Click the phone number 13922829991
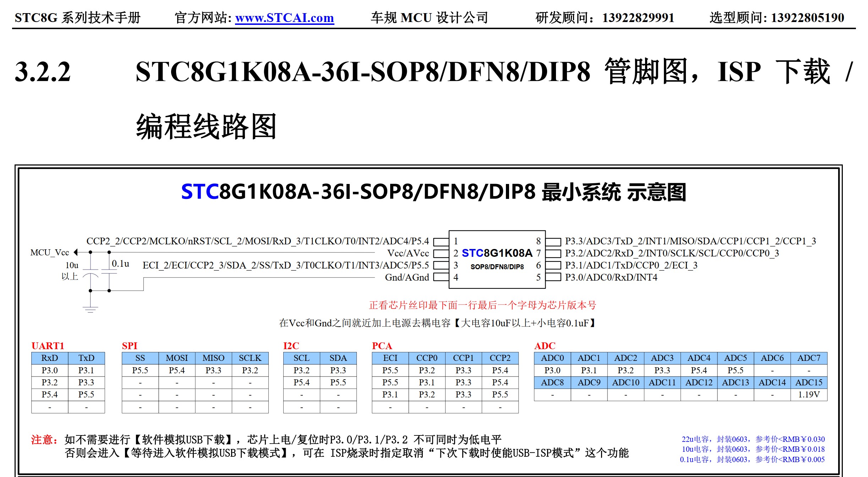 638,17
